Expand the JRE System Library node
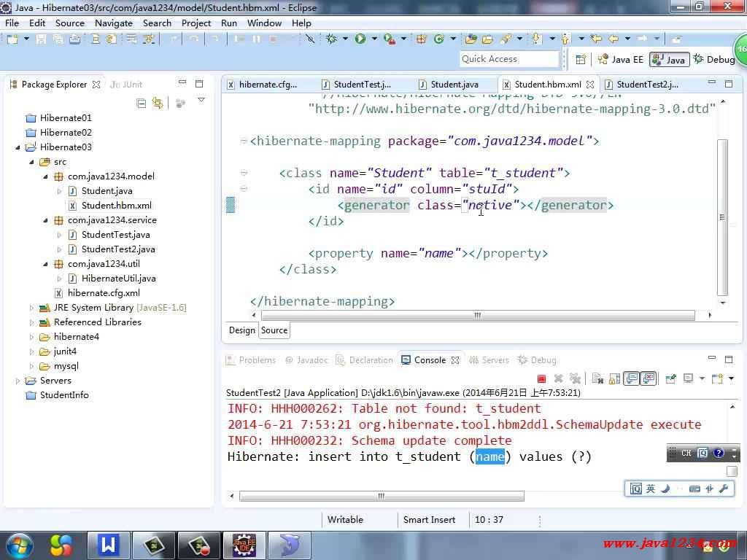This screenshot has width=747, height=560. tap(32, 308)
